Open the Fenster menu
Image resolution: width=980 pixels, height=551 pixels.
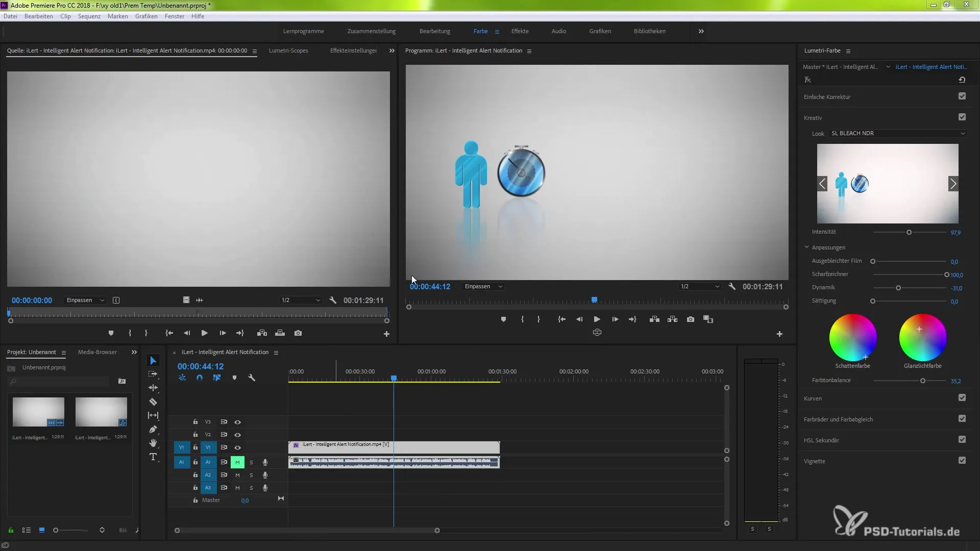pos(175,16)
